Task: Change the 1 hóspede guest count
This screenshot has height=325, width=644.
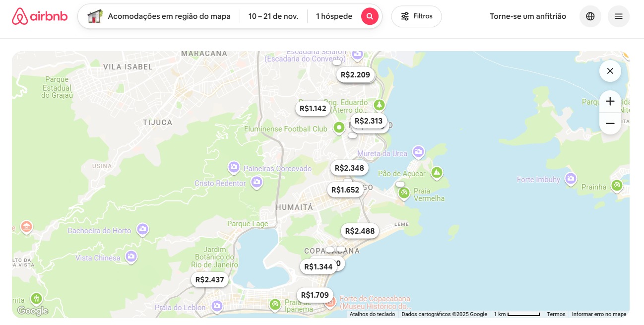Action: click(x=334, y=16)
